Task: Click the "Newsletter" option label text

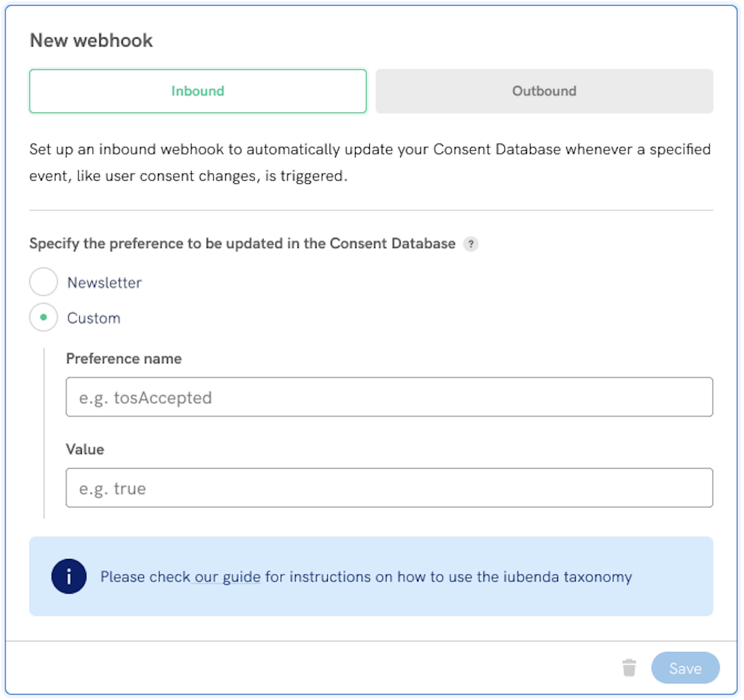Action: point(104,283)
